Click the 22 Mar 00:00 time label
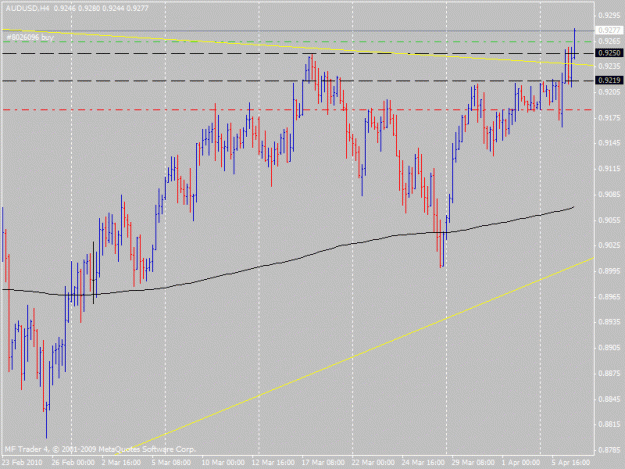 point(373,463)
